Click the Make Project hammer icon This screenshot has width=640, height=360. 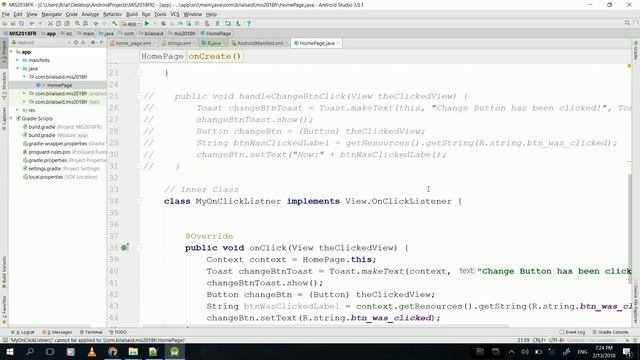[115, 24]
